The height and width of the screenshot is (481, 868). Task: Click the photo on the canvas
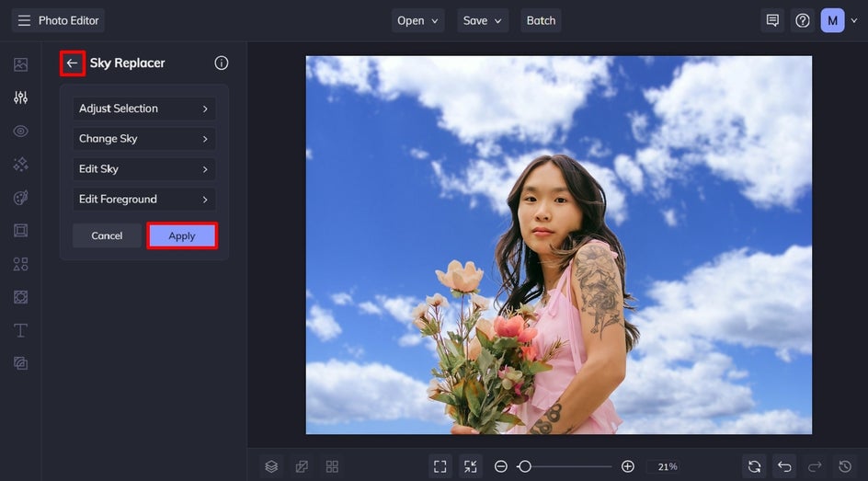559,245
